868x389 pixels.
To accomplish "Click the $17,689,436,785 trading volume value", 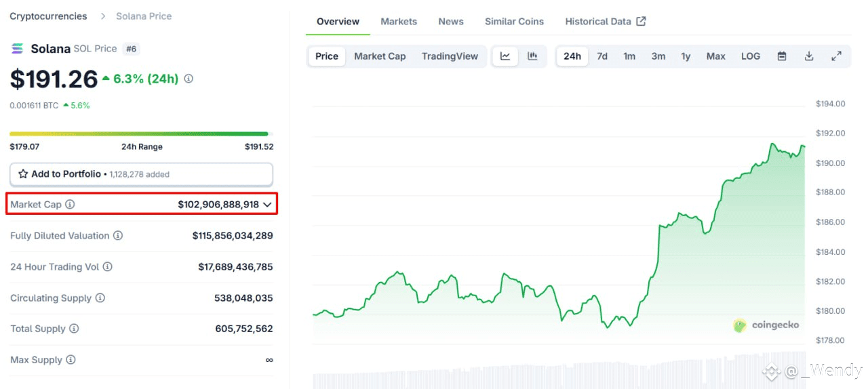I will (235, 267).
